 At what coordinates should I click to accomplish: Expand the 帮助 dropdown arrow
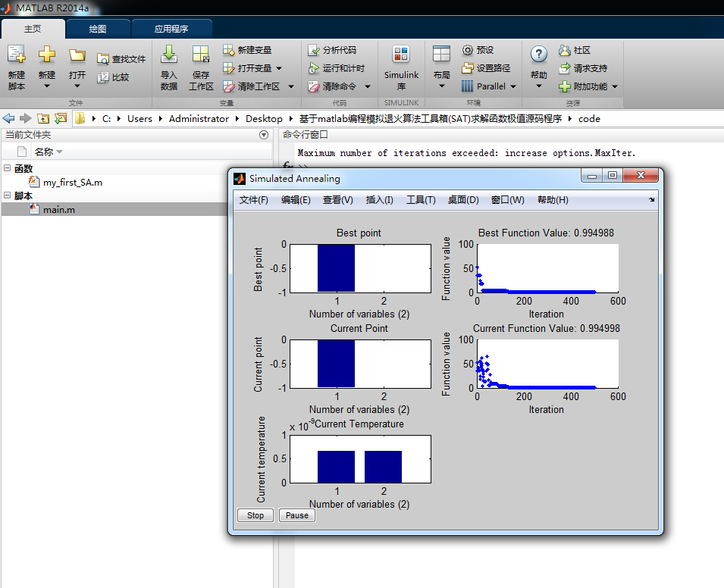click(x=538, y=86)
